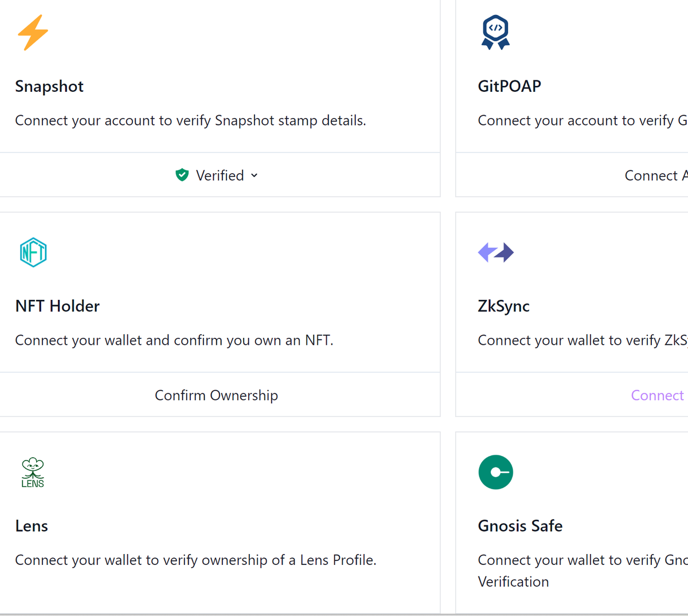Select the Snapshot card title
The image size is (688, 616).
(49, 86)
